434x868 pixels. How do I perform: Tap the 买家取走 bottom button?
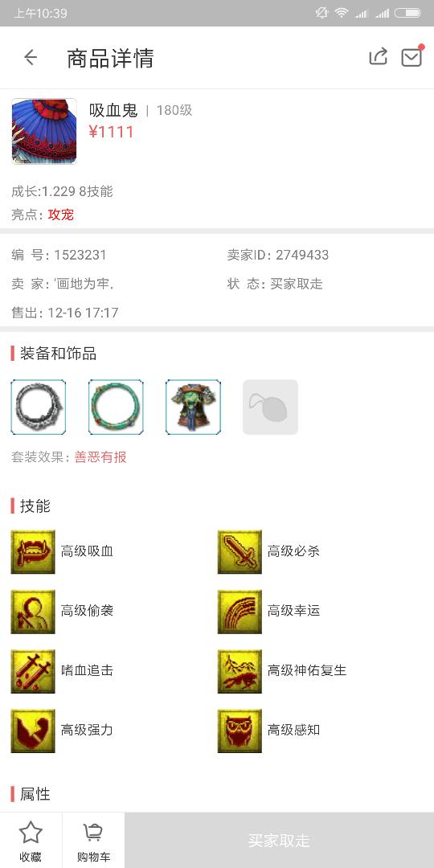tap(279, 841)
